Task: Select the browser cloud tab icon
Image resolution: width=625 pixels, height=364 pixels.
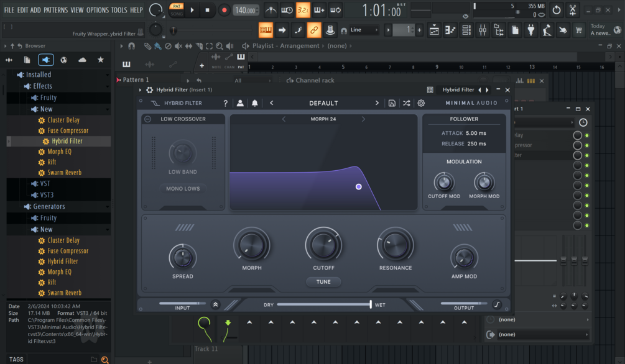Action: [x=82, y=60]
